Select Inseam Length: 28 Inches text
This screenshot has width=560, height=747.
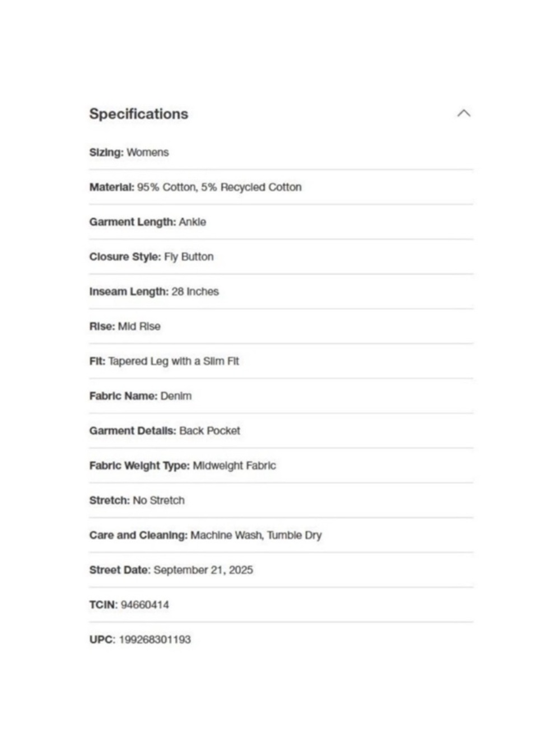[154, 291]
